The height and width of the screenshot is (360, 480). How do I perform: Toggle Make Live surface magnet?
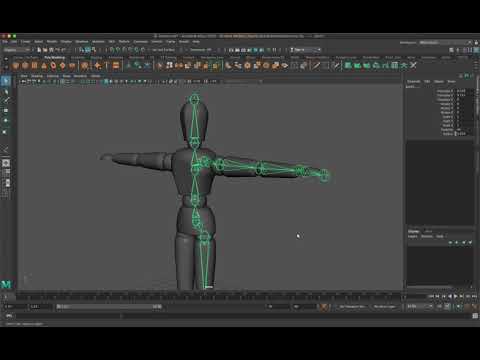click(143, 50)
